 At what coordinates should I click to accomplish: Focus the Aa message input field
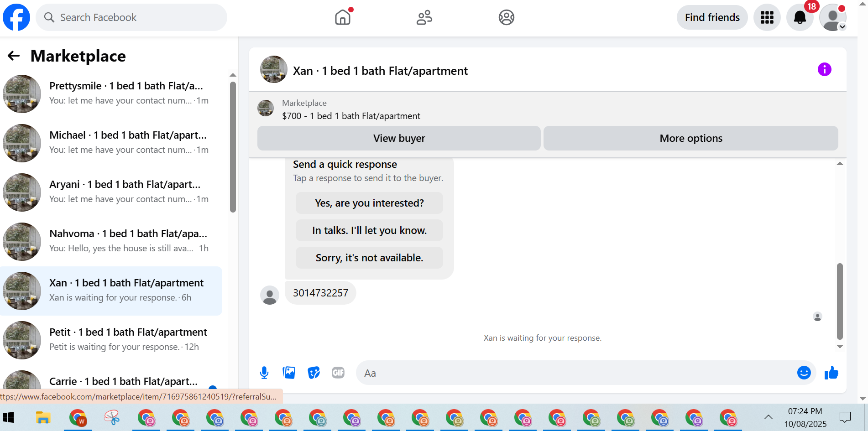tap(575, 373)
